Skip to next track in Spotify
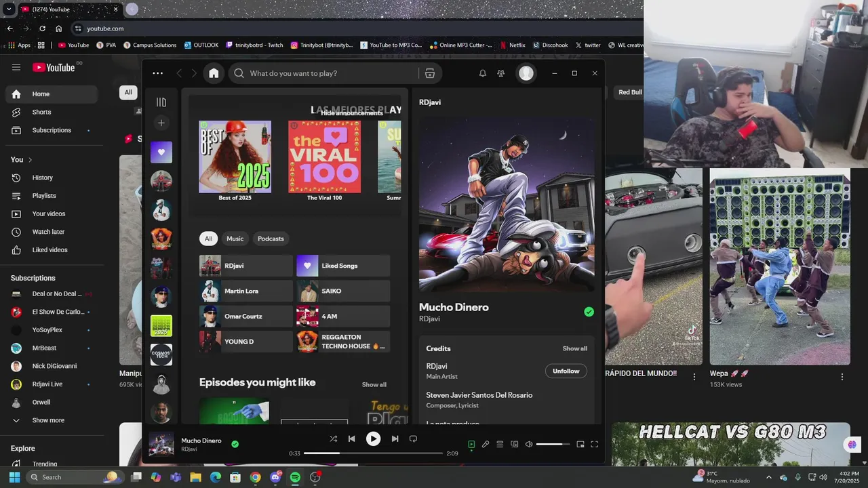The width and height of the screenshot is (868, 488). pos(395,439)
